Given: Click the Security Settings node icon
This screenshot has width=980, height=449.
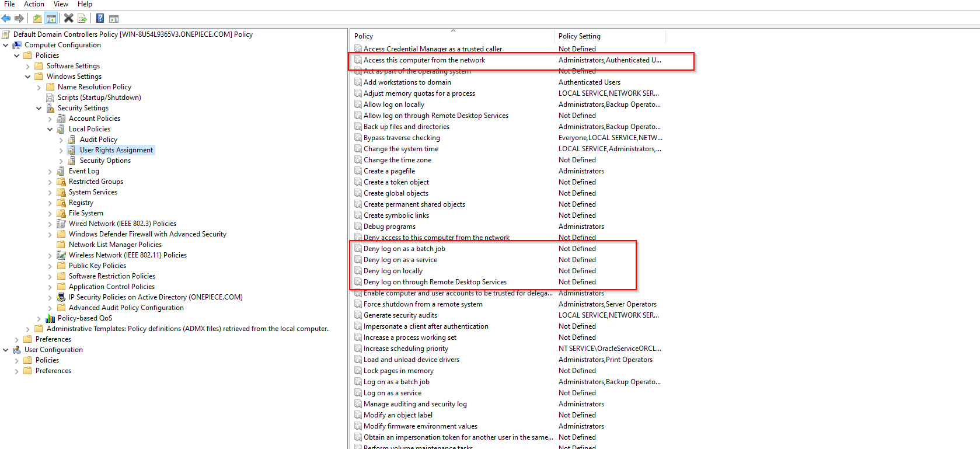Looking at the screenshot, I should coord(50,108).
